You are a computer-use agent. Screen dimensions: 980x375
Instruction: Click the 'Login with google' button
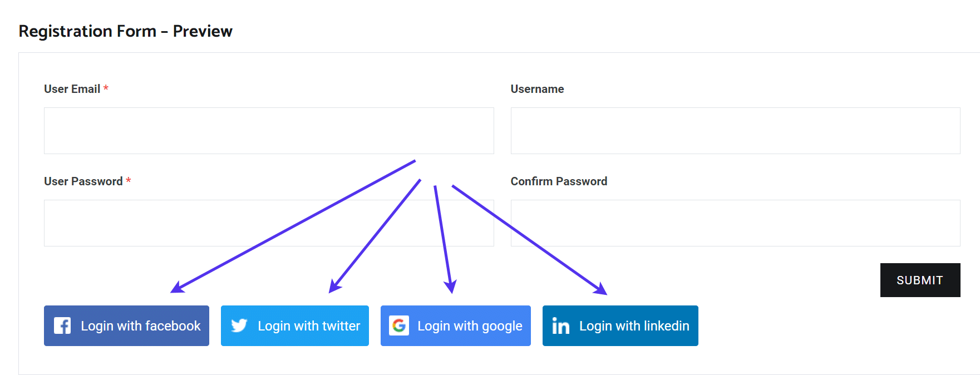pos(455,326)
